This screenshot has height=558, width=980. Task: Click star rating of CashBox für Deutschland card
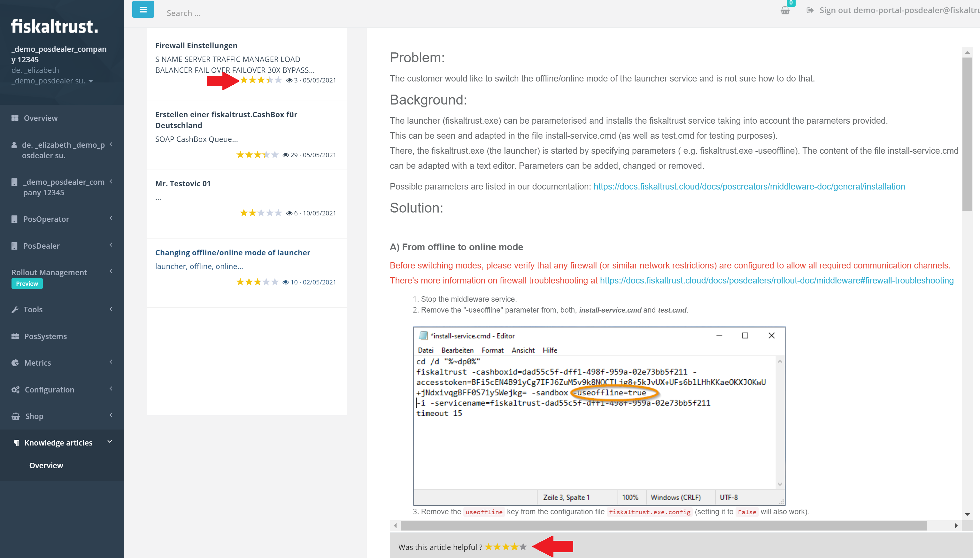point(257,155)
